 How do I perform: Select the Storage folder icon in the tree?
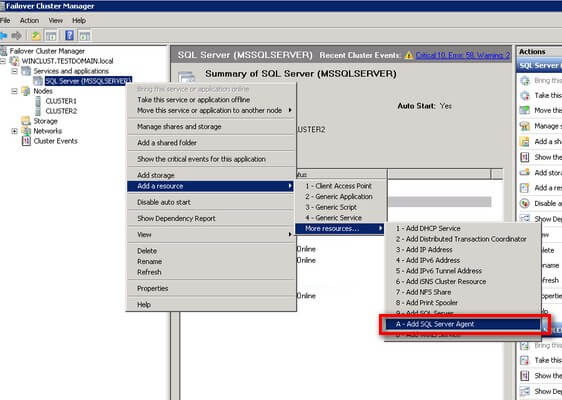coord(26,121)
